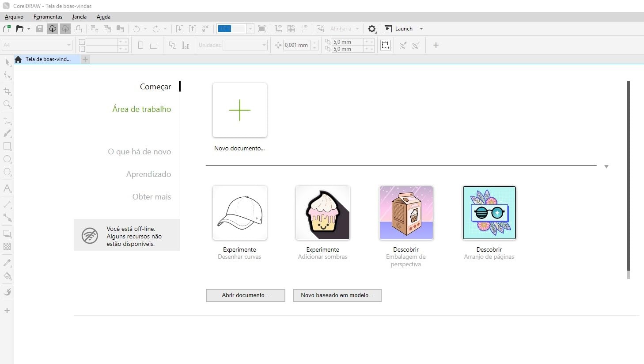Open the Options gear icon
Image resolution: width=644 pixels, height=364 pixels.
(372, 29)
